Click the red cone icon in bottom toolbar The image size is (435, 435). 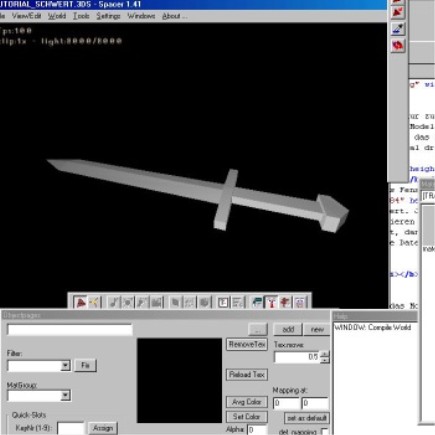tap(80, 302)
